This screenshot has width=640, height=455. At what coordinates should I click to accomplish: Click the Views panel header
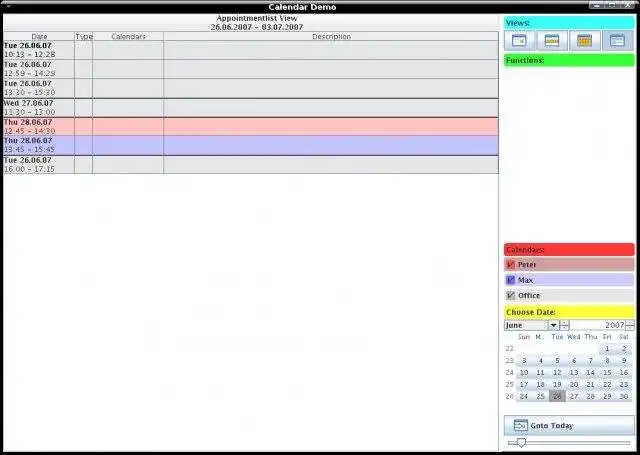569,23
